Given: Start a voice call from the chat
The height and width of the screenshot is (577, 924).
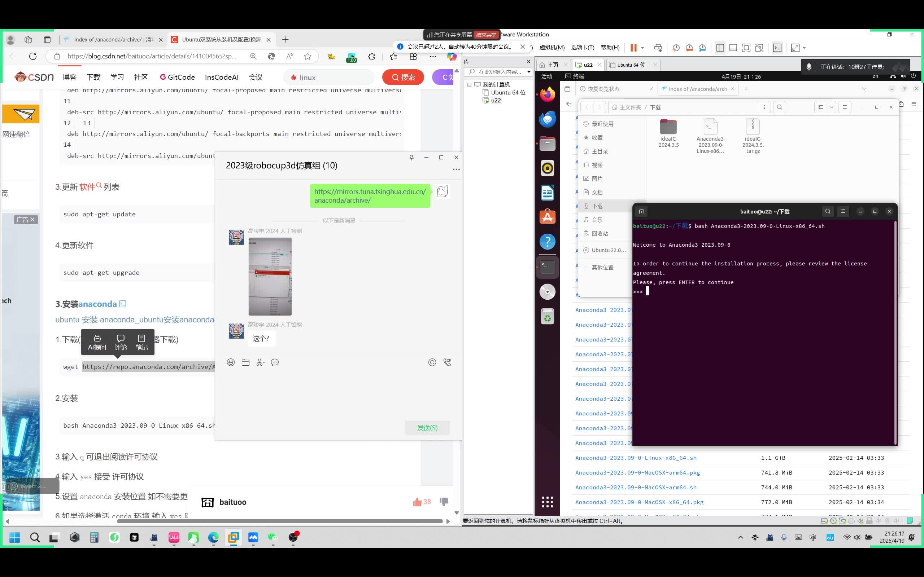Looking at the screenshot, I should [448, 362].
